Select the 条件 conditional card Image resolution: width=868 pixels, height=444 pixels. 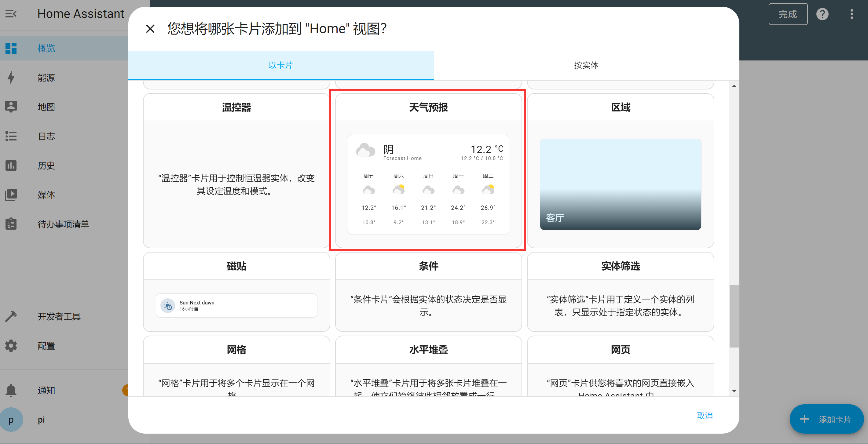[x=428, y=292]
